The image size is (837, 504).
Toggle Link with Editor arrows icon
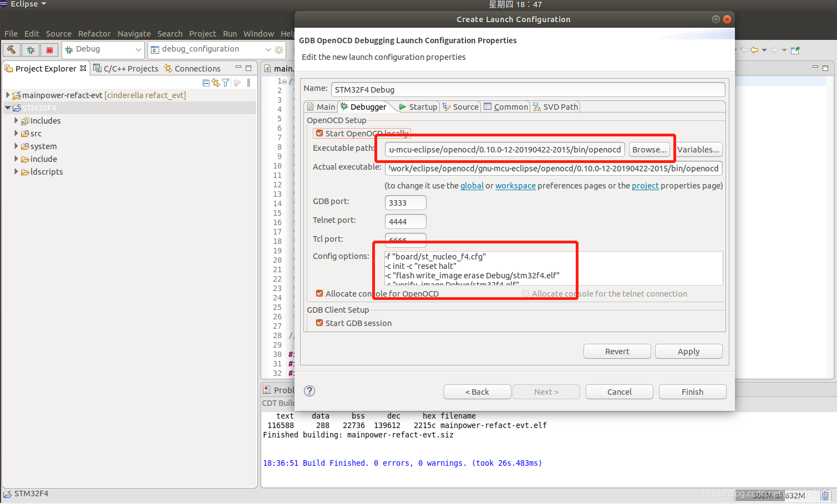216,83
